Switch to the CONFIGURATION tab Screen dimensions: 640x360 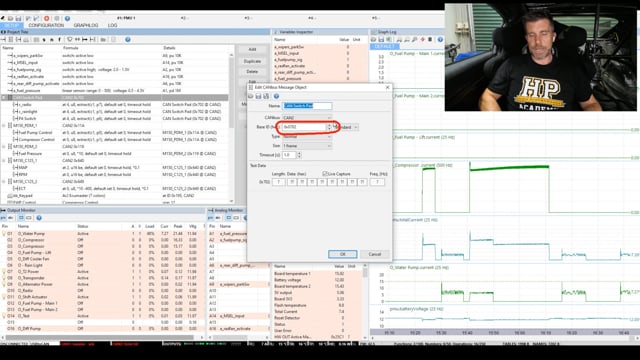point(46,25)
